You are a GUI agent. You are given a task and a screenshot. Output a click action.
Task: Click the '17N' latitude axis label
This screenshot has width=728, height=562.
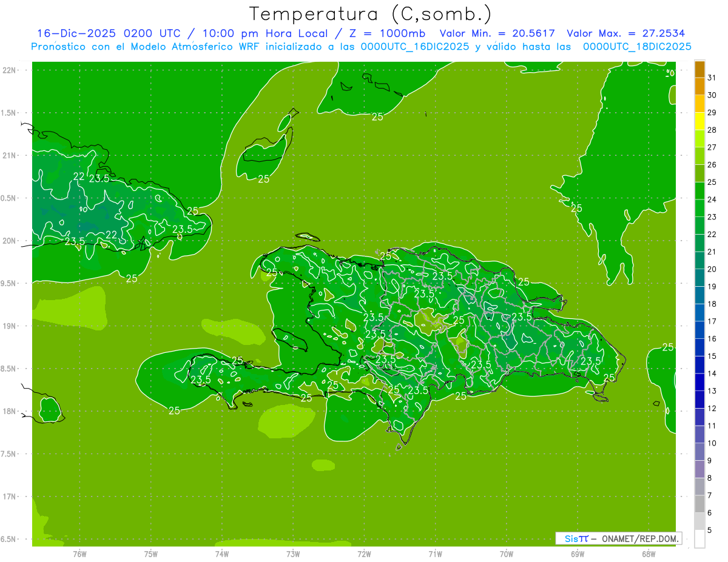[x=9, y=497]
